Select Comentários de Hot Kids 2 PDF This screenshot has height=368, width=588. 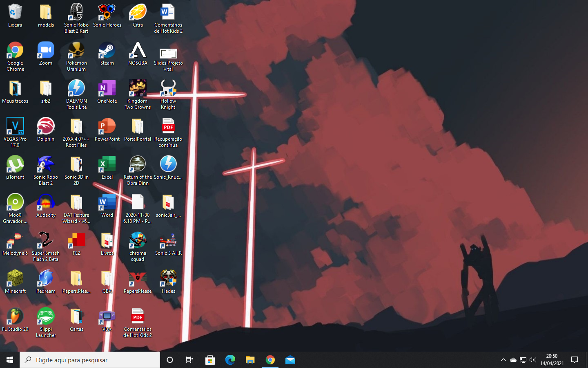click(138, 323)
